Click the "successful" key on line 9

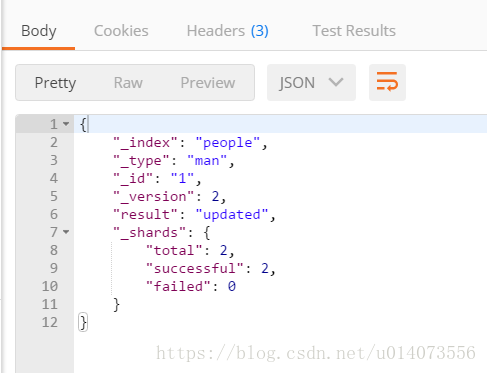[195, 269]
